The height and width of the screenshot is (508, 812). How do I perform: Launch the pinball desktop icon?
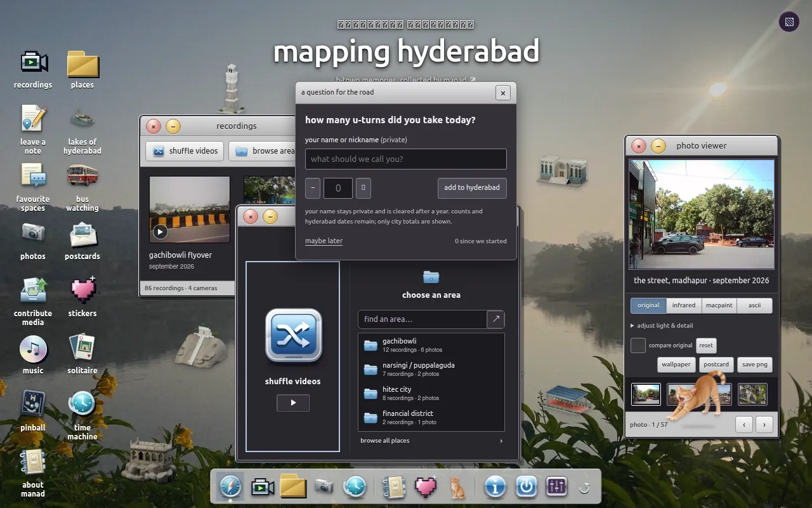[33, 411]
